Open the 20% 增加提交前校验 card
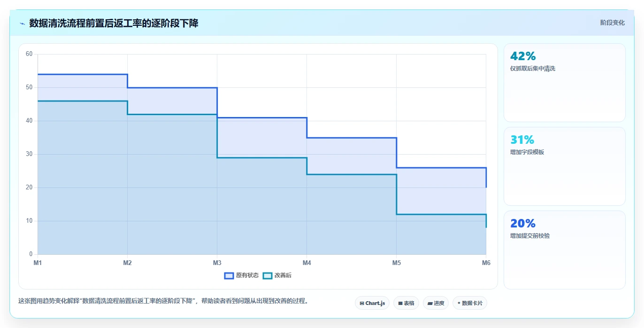644x328 pixels. (564, 250)
